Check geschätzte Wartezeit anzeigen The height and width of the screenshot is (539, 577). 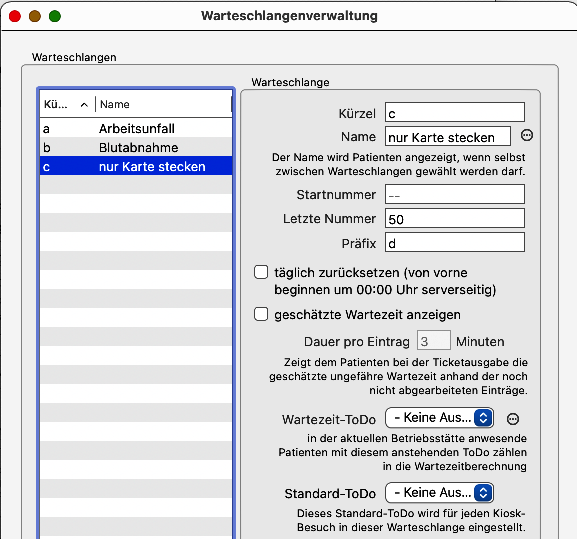pos(261,315)
